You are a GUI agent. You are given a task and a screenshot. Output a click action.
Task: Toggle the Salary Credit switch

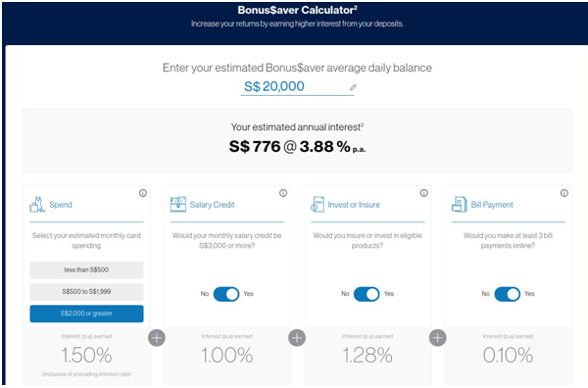coord(226,294)
